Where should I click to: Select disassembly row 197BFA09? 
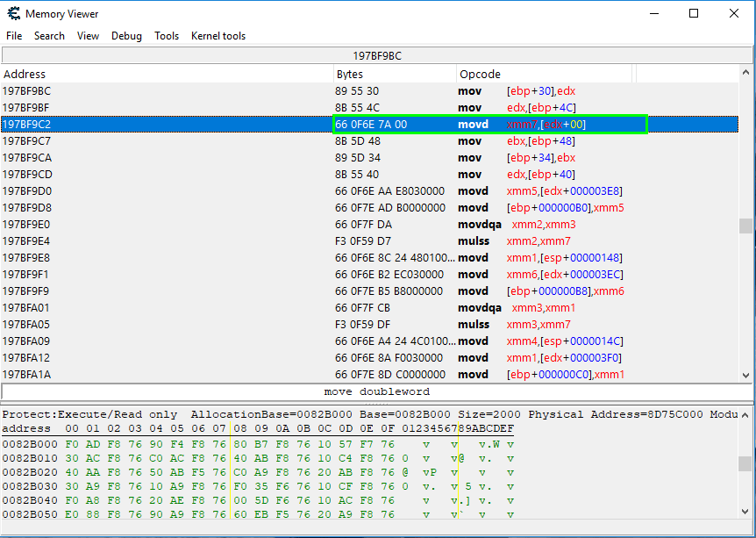369,341
